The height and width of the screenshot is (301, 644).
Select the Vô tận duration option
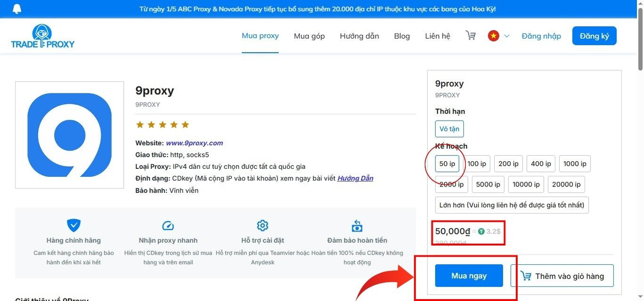pos(449,129)
